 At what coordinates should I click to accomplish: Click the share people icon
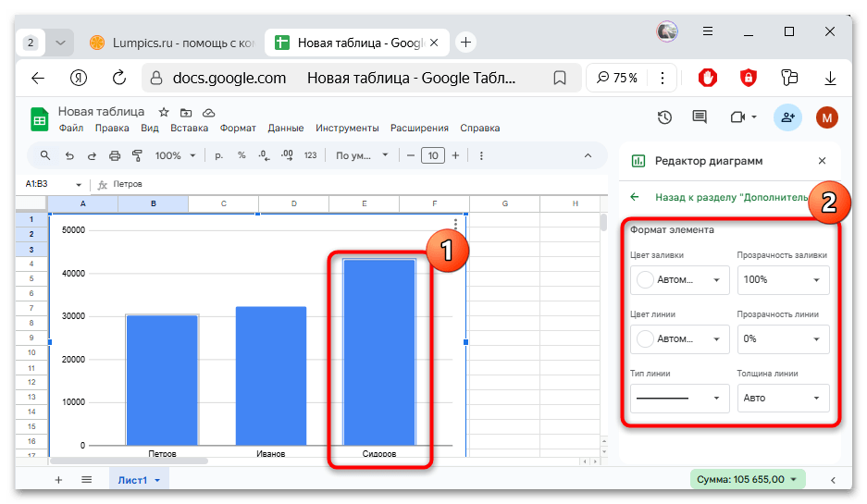pyautogui.click(x=787, y=117)
